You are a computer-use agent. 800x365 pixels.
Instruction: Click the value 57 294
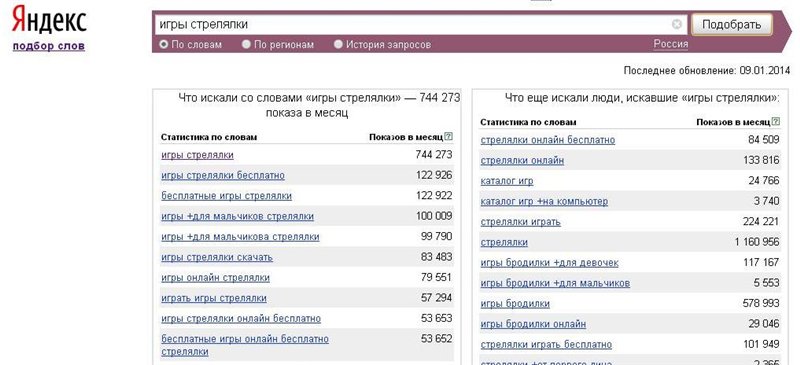click(437, 297)
